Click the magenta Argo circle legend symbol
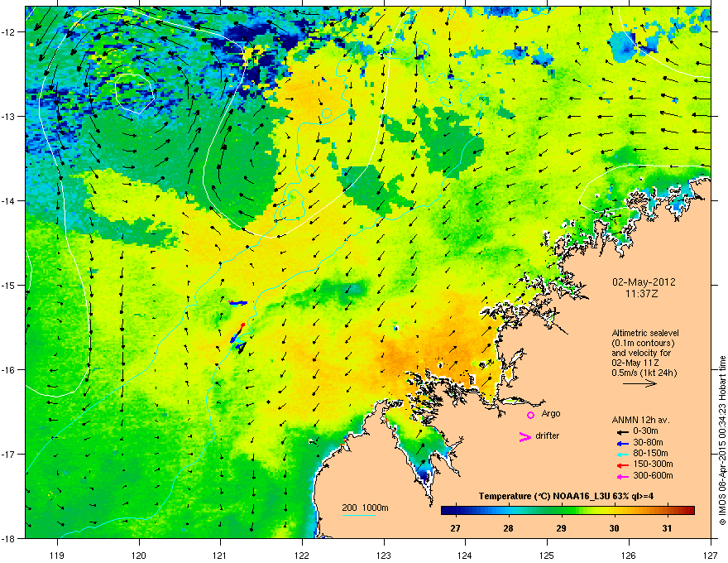 (530, 415)
